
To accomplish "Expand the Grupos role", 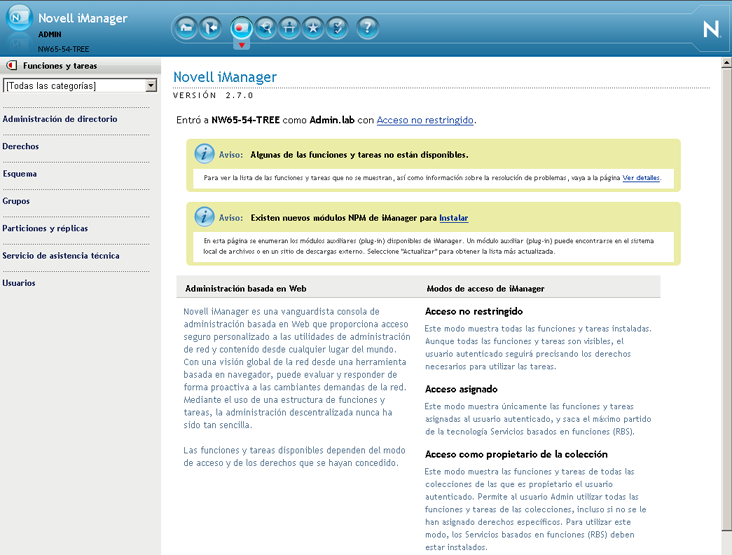I will point(16,201).
